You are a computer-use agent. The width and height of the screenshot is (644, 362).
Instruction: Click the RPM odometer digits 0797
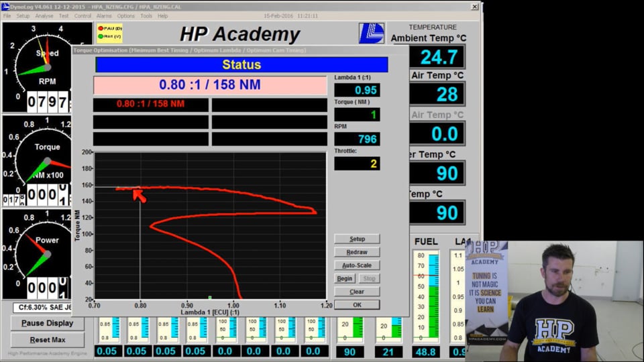click(47, 102)
